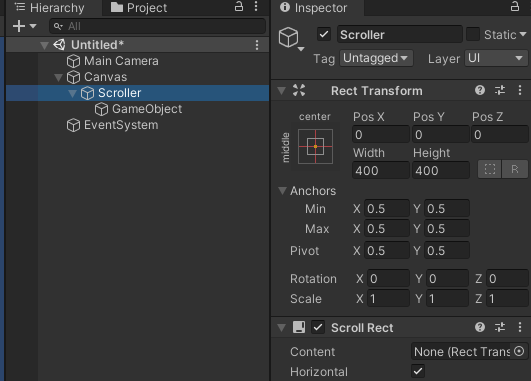Uncheck the Horizontal scrolling checkbox
This screenshot has height=381, width=531.
click(x=418, y=371)
